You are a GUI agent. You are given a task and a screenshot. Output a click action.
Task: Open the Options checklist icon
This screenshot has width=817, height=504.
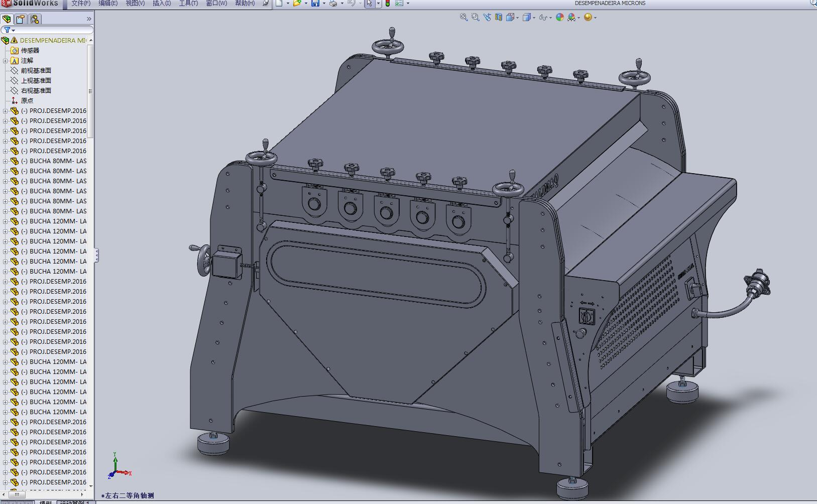pyautogui.click(x=399, y=3)
